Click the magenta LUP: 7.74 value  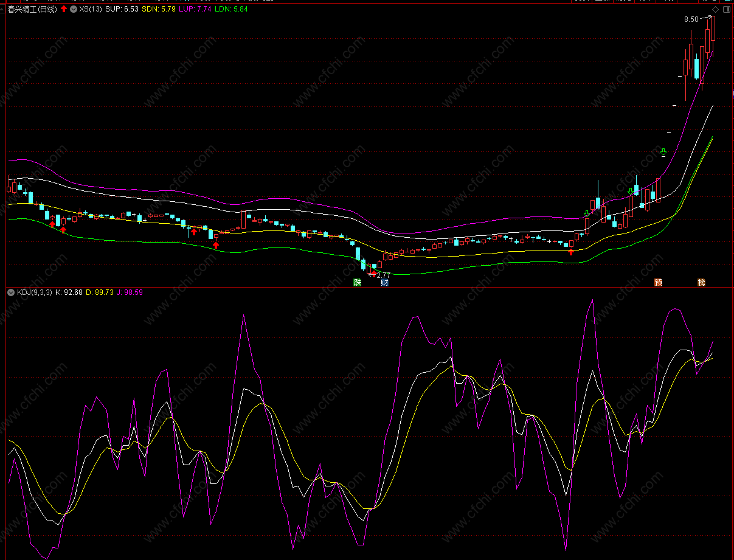click(195, 9)
